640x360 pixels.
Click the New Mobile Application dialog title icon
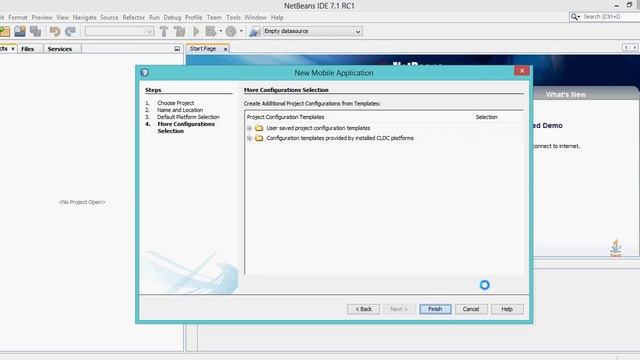144,73
